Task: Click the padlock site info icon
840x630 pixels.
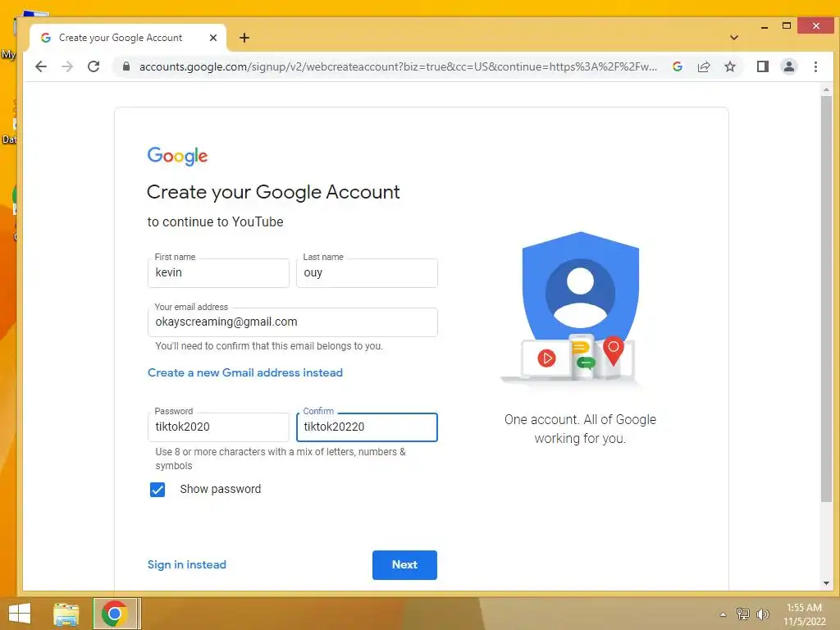Action: tap(126, 66)
